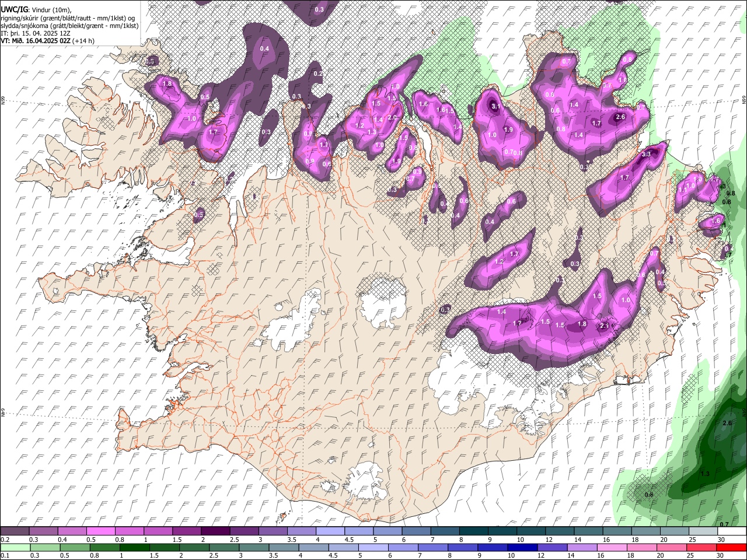747x560 pixels.
Task: Pick the light pink 16 swatch in lower row
Action: tap(612, 548)
